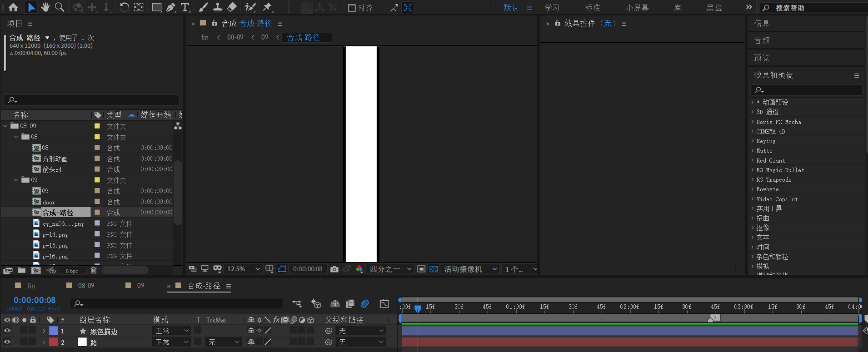Delete selected project item with trash icon
The image size is (868, 352).
[x=94, y=270]
